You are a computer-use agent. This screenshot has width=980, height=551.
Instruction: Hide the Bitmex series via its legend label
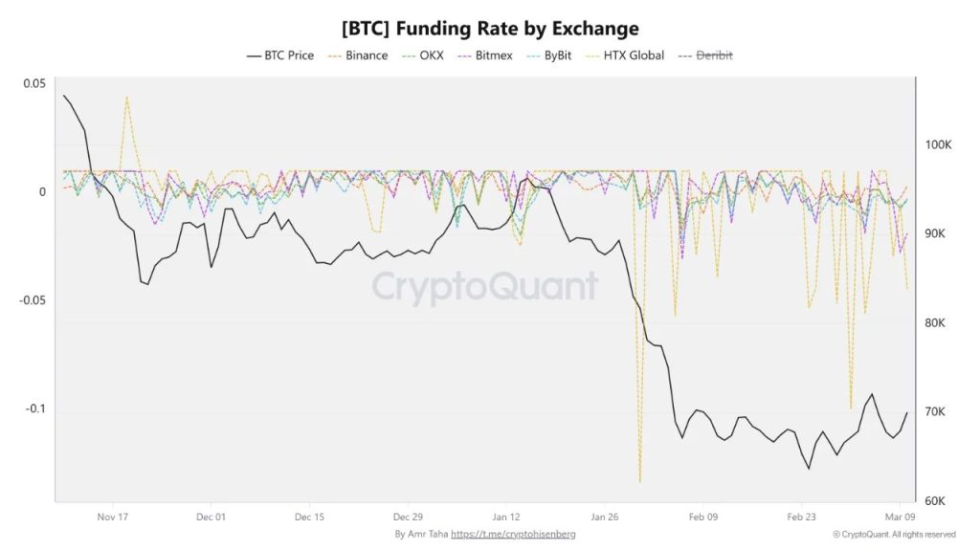(494, 55)
